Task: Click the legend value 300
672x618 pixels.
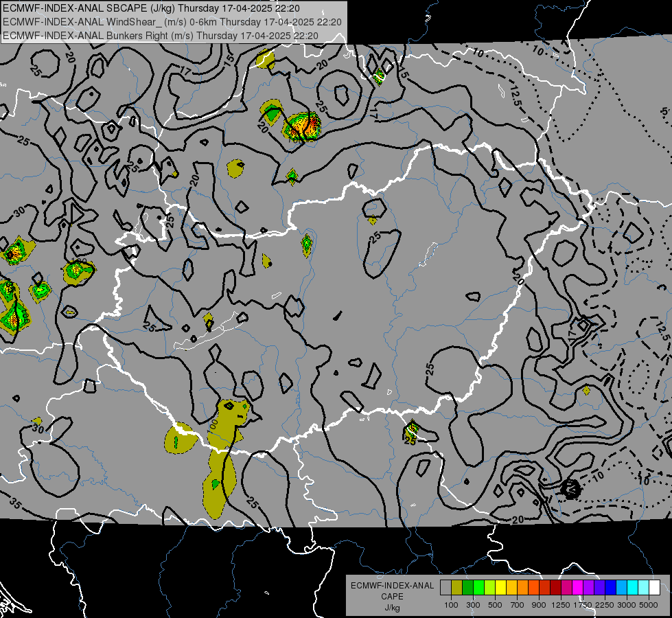Action: 473,605
